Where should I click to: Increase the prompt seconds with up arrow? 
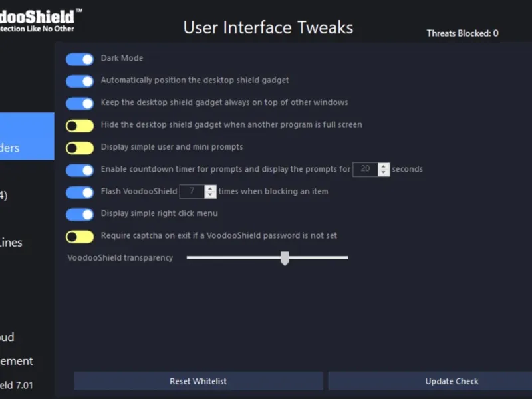(x=384, y=166)
